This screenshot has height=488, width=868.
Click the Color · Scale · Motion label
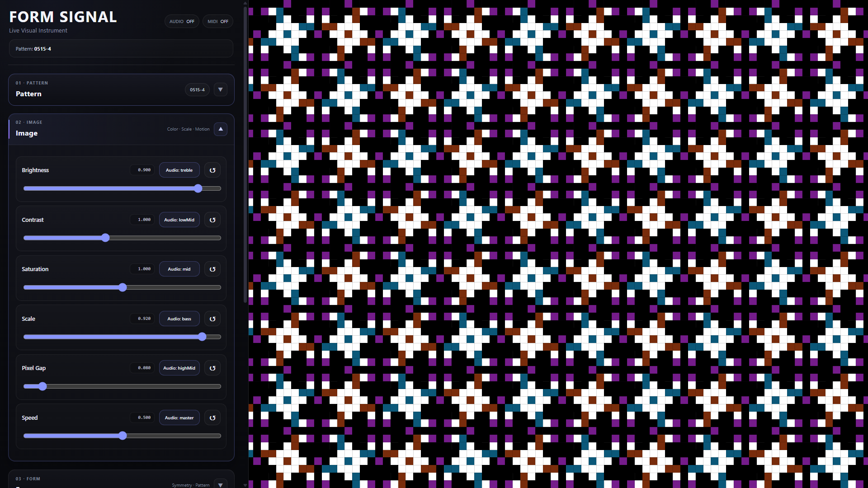tap(188, 129)
